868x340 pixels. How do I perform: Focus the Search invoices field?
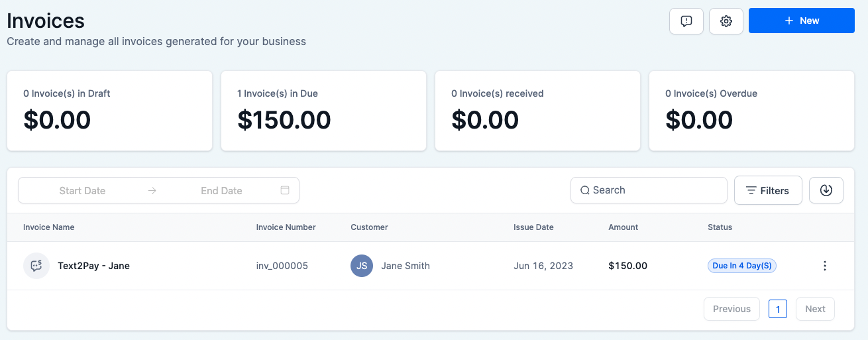[x=656, y=190]
